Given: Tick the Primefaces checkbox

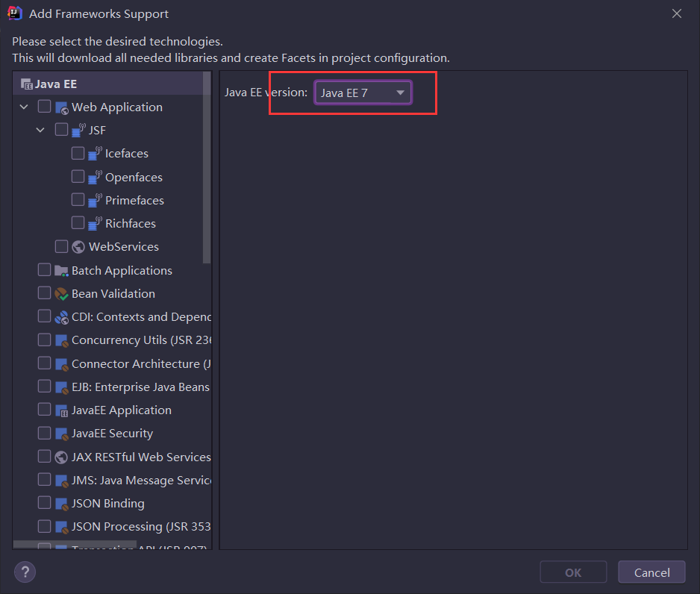Looking at the screenshot, I should click(x=78, y=200).
